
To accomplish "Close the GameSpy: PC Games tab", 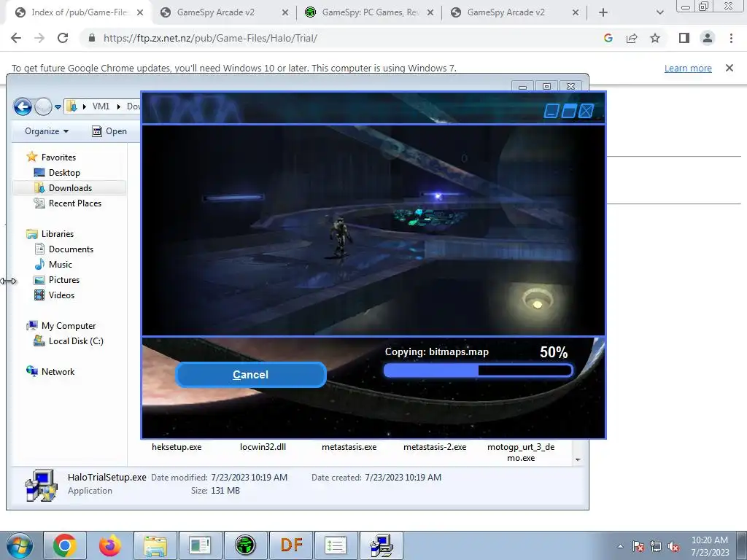I will tap(430, 12).
